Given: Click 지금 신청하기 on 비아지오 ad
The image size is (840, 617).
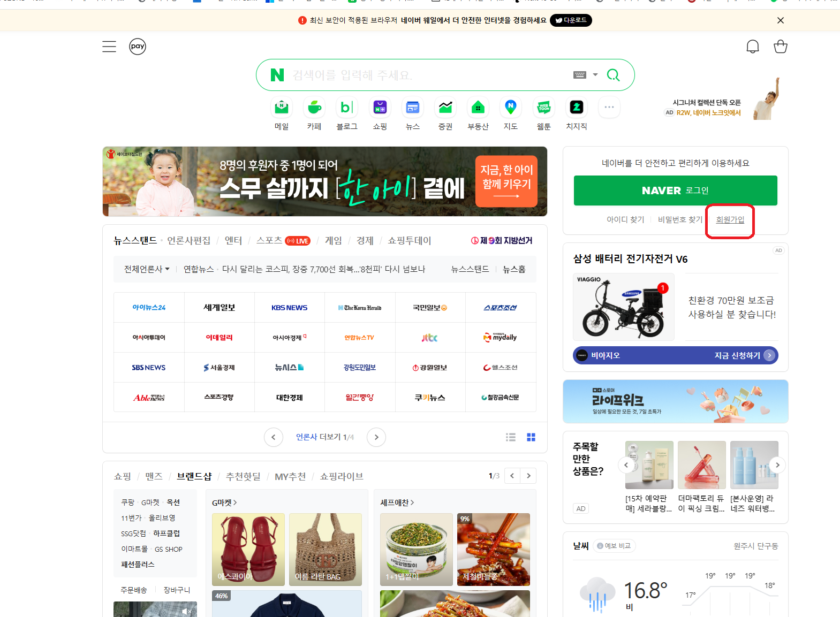Looking at the screenshot, I should (x=744, y=355).
